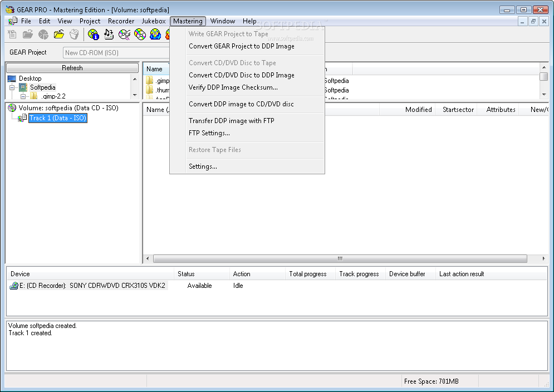
Task: Select Volume: softpedia (Data CD - ISO)
Action: coord(68,108)
